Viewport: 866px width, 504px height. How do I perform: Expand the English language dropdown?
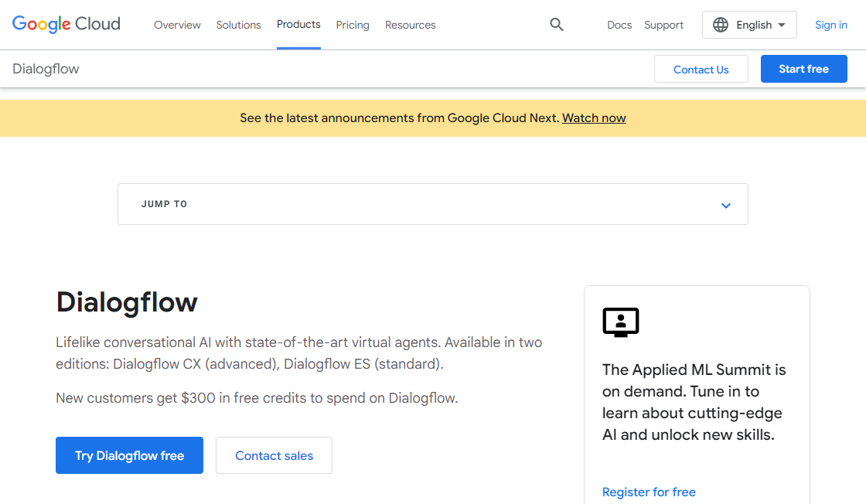tap(749, 24)
